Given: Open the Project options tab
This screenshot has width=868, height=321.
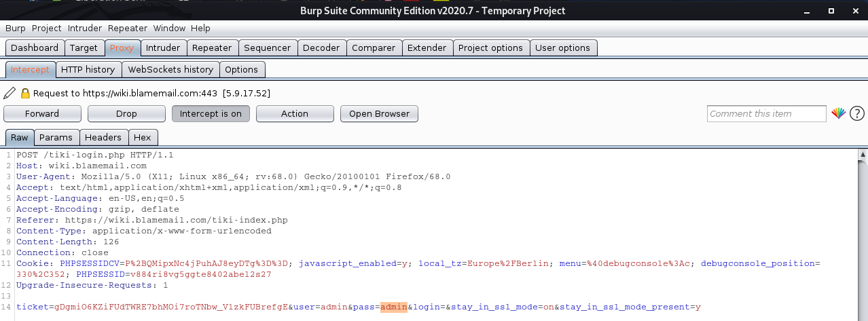Looking at the screenshot, I should 490,48.
